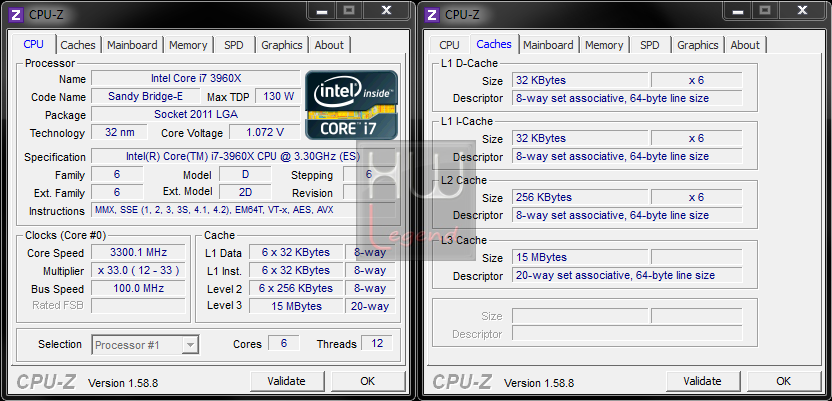Viewport: 832px width, 401px height.
Task: Click Level 3 value 15 MBytes
Action: [x=296, y=306]
